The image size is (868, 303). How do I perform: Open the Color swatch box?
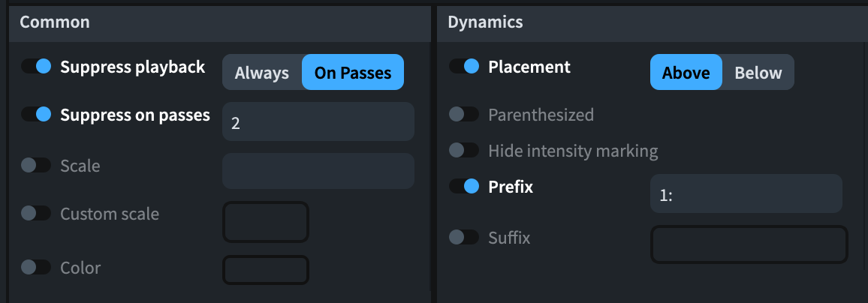tap(266, 270)
